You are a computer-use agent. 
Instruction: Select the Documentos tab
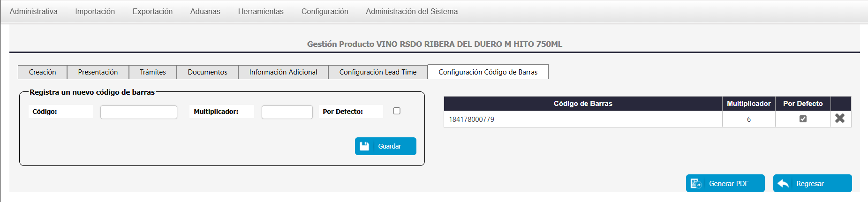pyautogui.click(x=208, y=72)
